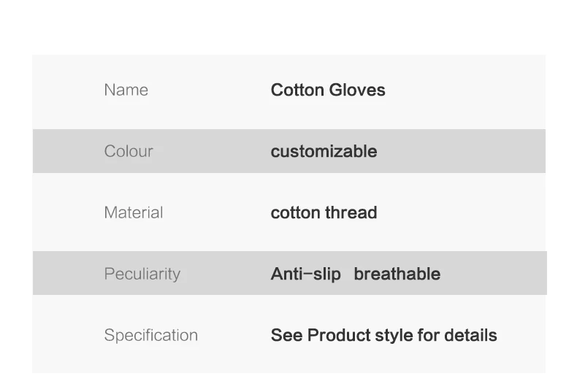Click the word details in Specification row
Image resolution: width=577 pixels, height=392 pixels.
click(x=470, y=335)
